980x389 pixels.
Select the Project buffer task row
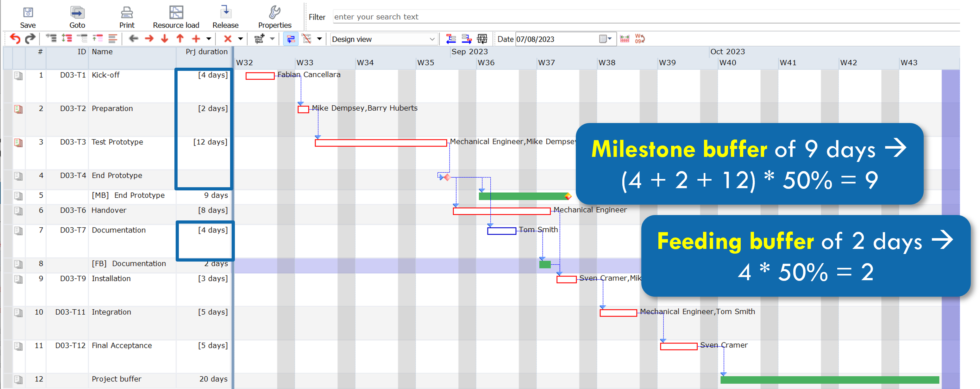point(116,379)
